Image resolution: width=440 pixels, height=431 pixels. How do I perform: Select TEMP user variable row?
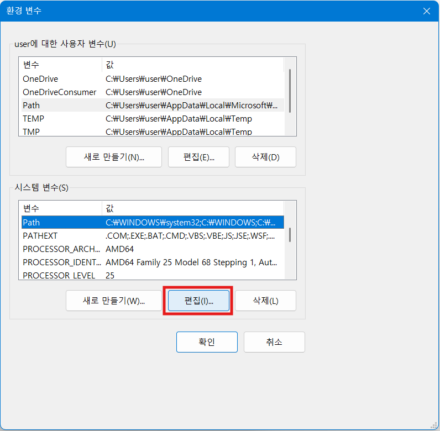click(x=153, y=119)
